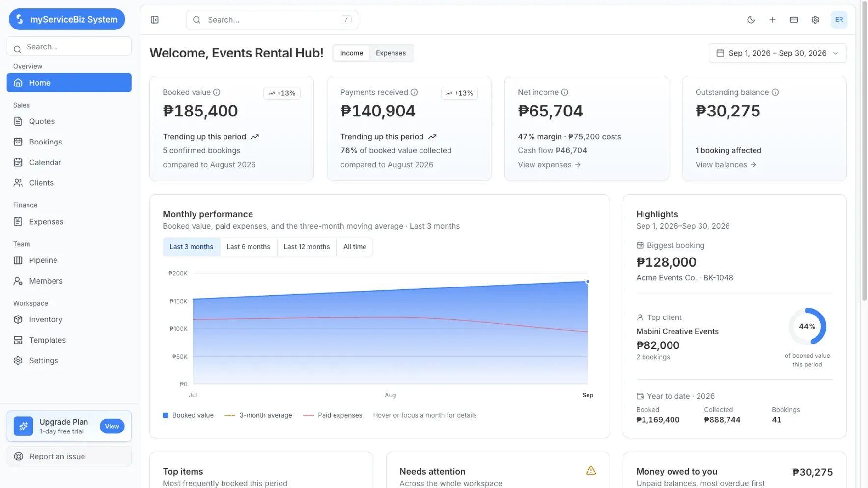Image resolution: width=868 pixels, height=488 pixels.
Task: Click the Booked value legend swatch
Action: (166, 415)
